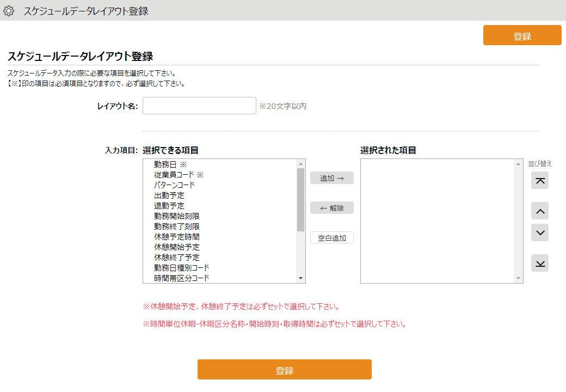Select 勤務日 ※ in available items
The height and width of the screenshot is (392, 566).
click(220, 164)
